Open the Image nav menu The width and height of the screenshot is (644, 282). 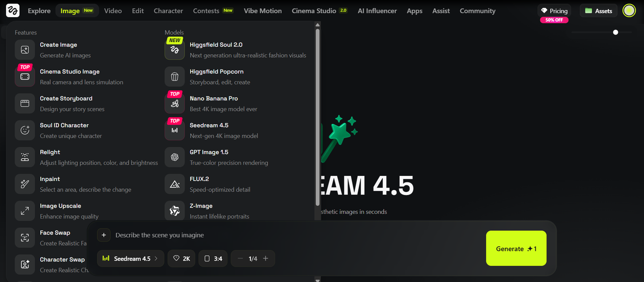point(77,11)
